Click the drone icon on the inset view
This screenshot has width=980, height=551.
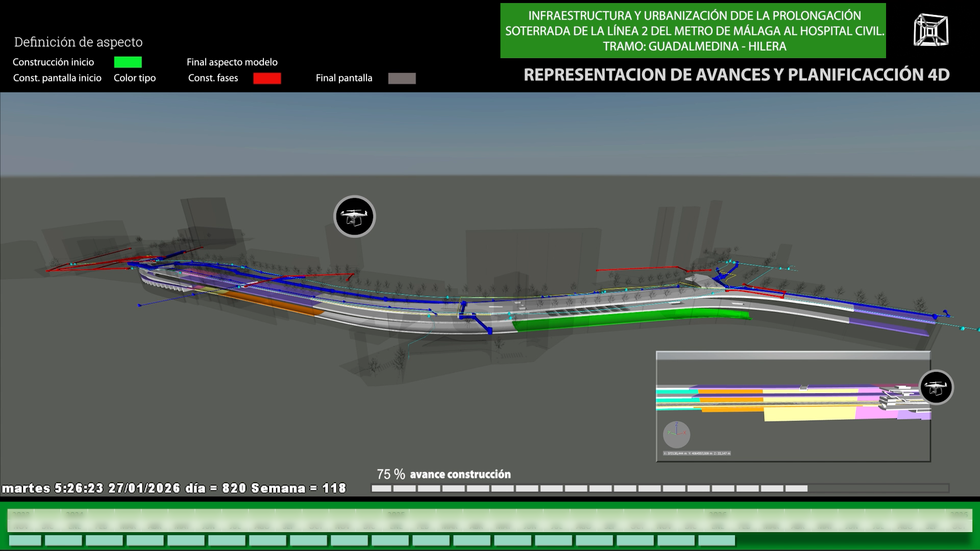(x=936, y=387)
